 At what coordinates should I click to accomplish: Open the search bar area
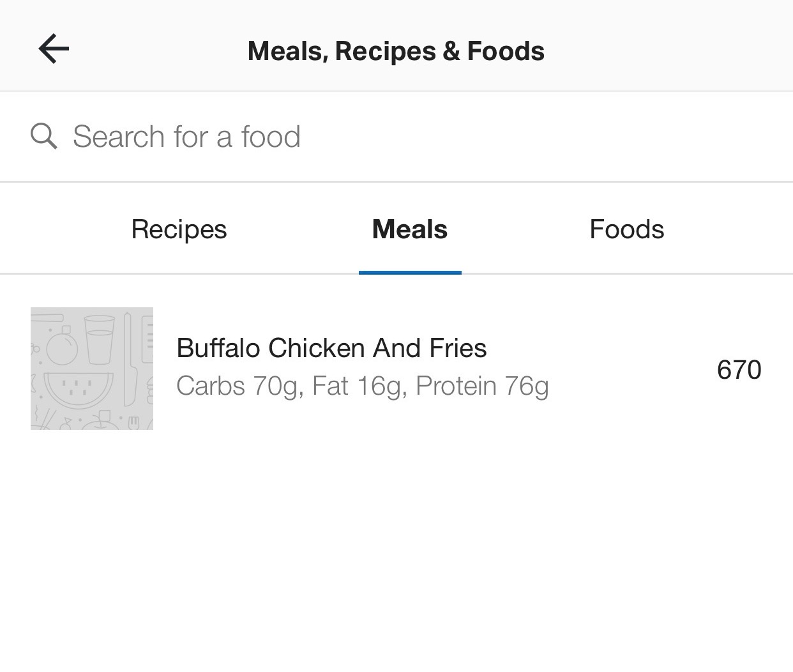click(255, 135)
